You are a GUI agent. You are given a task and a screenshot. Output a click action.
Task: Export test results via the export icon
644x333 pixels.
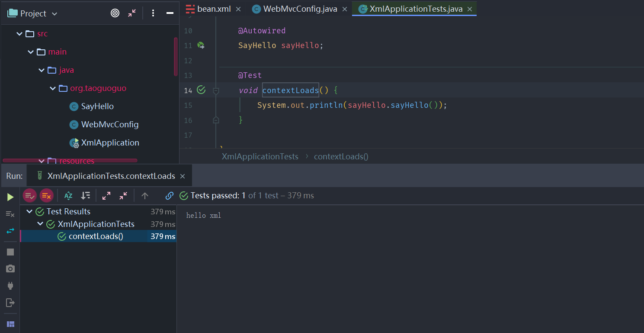(x=10, y=303)
